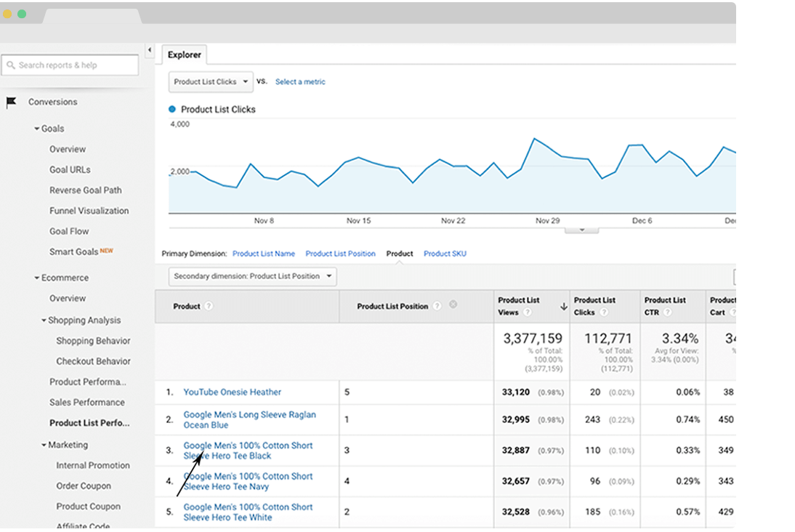The image size is (795, 532).
Task: Collapse the Marketing section in the sidebar
Action: pos(44,445)
